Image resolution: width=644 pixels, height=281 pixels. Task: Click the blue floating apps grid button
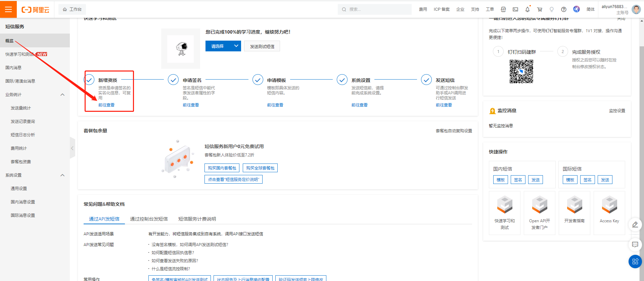tap(635, 262)
